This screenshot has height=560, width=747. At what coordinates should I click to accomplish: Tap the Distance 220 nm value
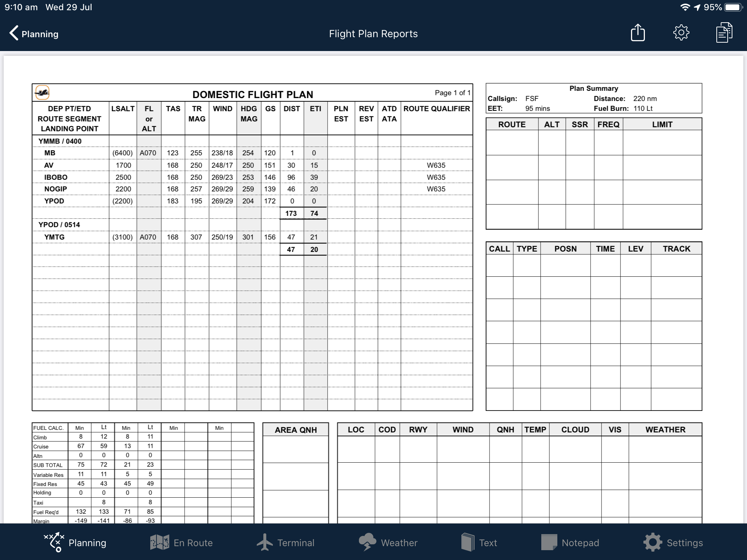point(645,98)
